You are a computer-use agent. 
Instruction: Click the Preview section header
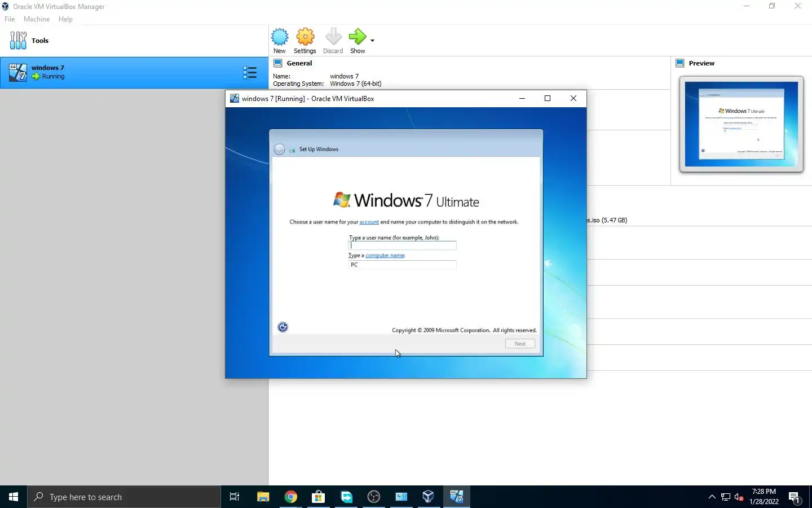point(701,63)
